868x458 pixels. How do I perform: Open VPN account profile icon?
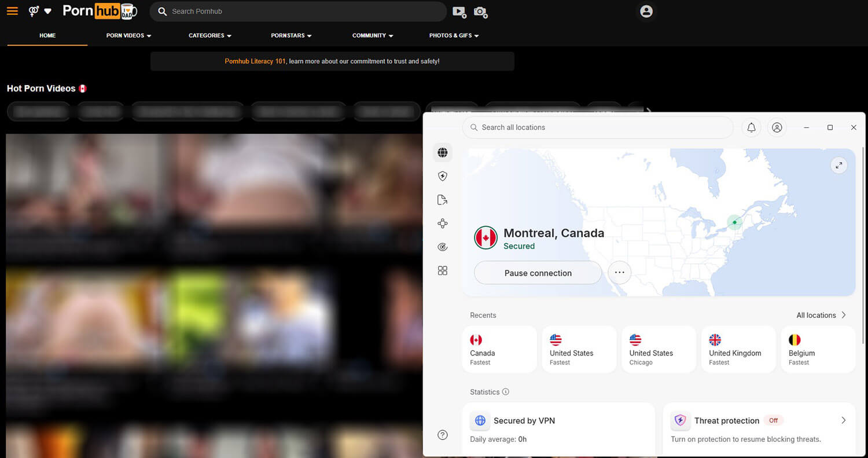777,127
